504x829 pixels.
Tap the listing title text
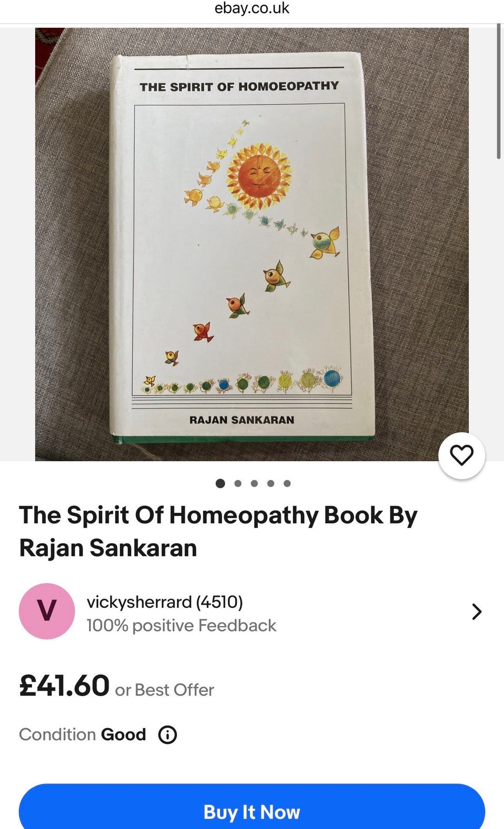pyautogui.click(x=218, y=531)
